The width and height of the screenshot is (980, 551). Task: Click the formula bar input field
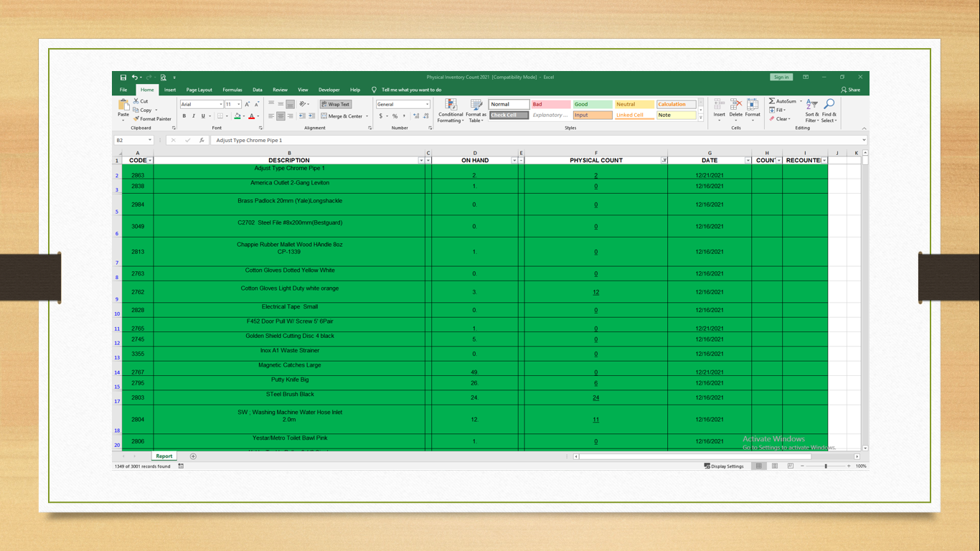click(537, 141)
